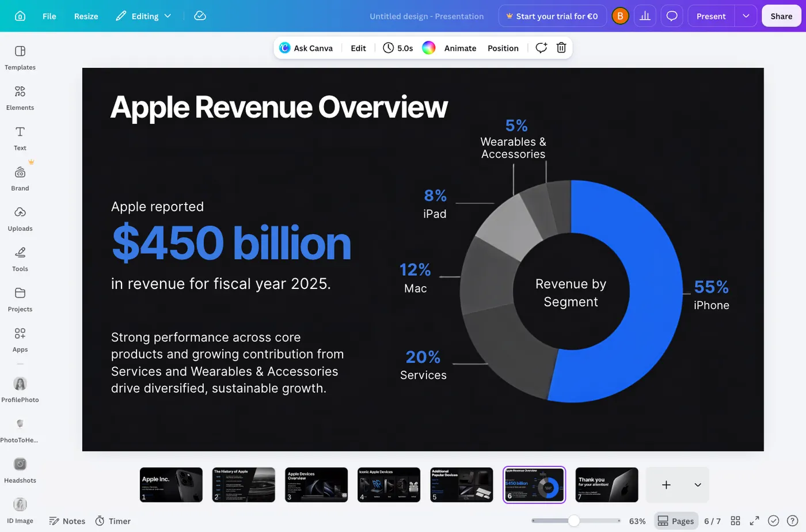Select the 5% Wearables & Accessories label

(x=514, y=139)
